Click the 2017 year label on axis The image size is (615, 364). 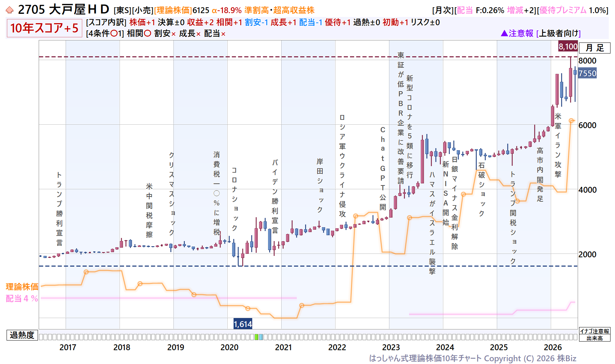click(x=68, y=347)
